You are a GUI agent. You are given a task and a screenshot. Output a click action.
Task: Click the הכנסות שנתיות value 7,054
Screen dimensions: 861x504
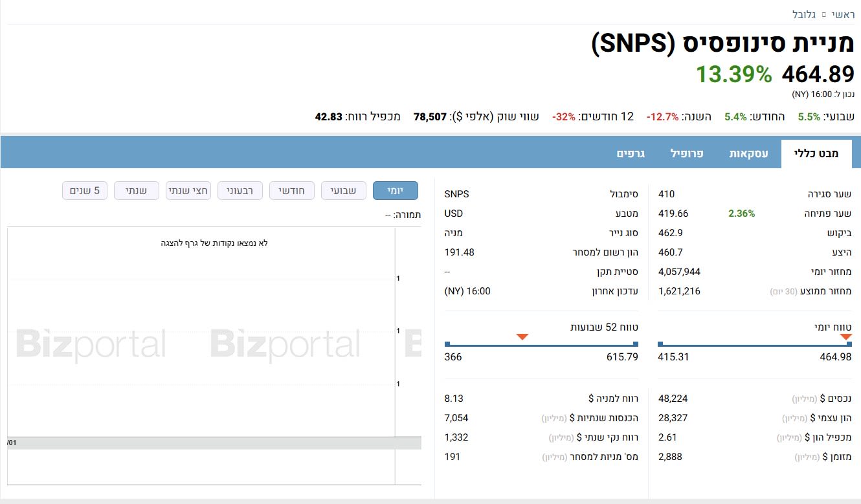coord(456,418)
